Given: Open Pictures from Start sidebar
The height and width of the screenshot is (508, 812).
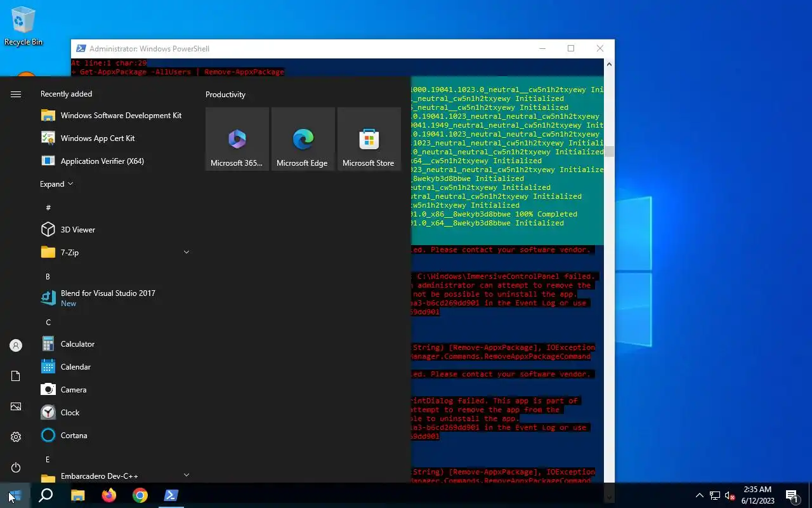Looking at the screenshot, I should click(x=16, y=406).
